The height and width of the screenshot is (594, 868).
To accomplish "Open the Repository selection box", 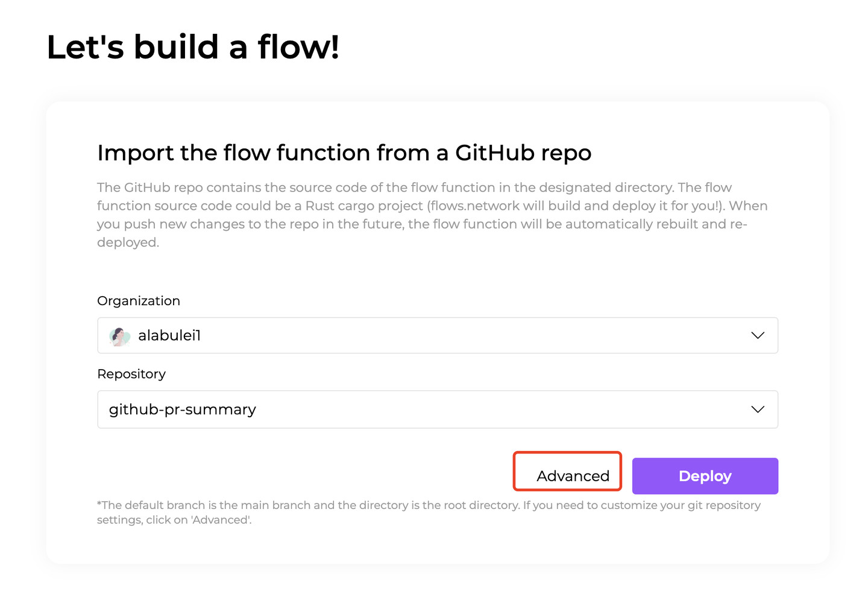I will pyautogui.click(x=438, y=409).
